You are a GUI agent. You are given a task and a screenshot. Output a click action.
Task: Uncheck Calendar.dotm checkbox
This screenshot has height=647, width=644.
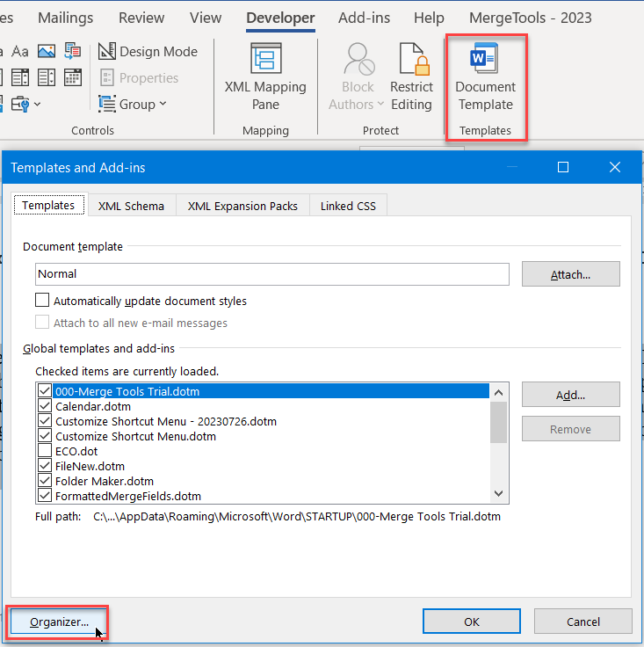(45, 406)
